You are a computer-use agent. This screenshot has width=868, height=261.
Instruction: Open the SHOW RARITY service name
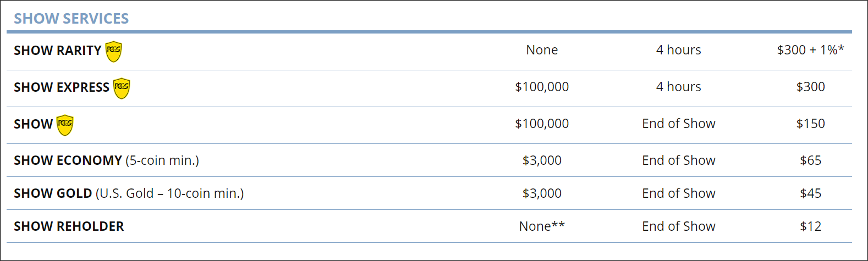(58, 51)
